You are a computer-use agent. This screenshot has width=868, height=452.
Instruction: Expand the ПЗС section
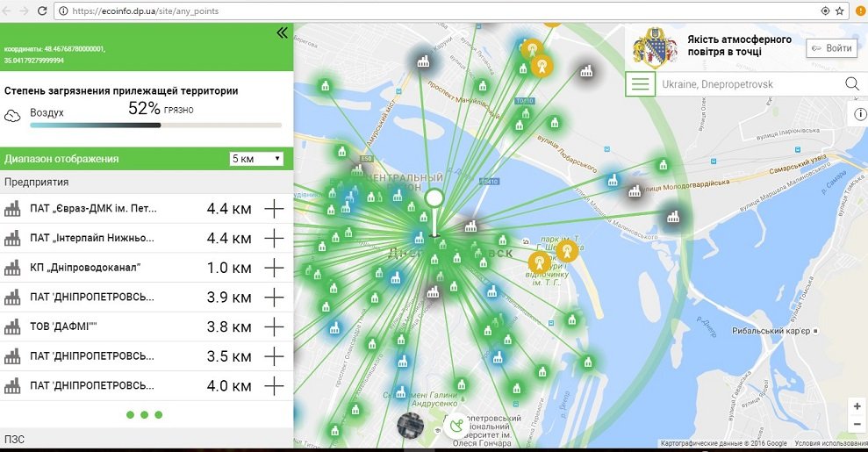tap(15, 437)
